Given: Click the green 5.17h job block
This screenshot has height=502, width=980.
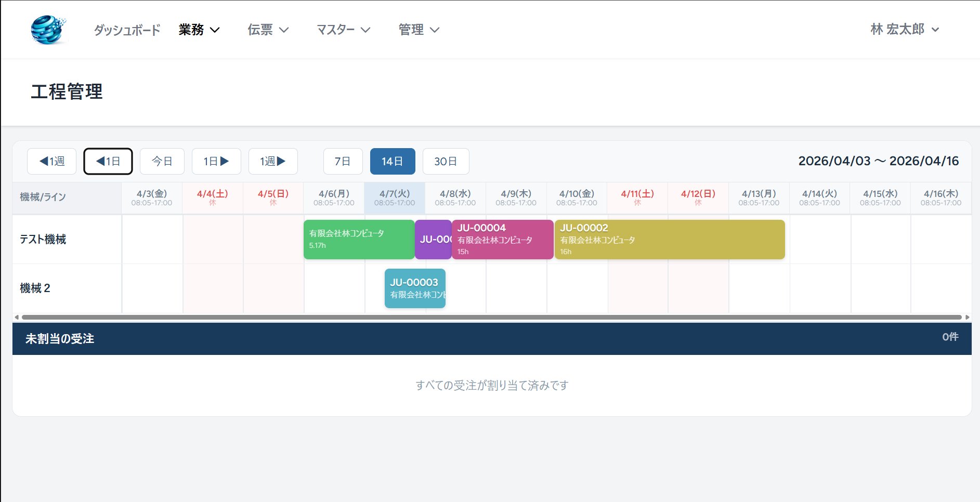Looking at the screenshot, I should [x=359, y=240].
